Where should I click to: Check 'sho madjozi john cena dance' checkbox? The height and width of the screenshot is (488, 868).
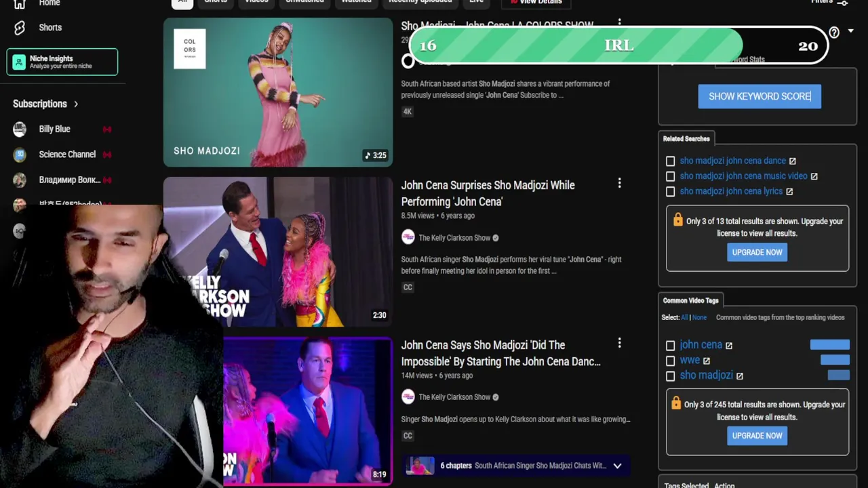[x=670, y=161]
